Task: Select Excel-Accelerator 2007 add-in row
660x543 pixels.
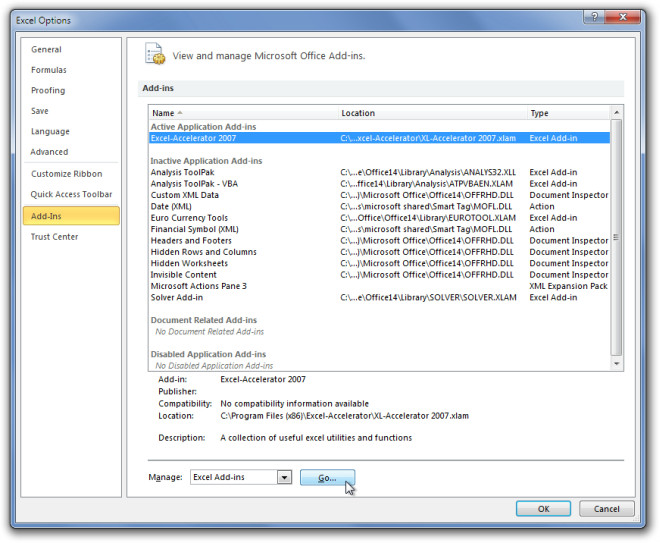Action: tap(379, 138)
